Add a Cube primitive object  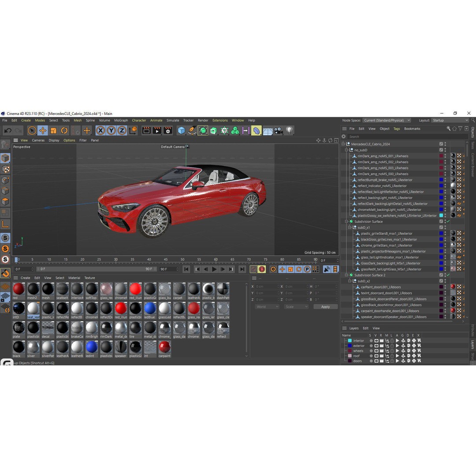coord(182,130)
